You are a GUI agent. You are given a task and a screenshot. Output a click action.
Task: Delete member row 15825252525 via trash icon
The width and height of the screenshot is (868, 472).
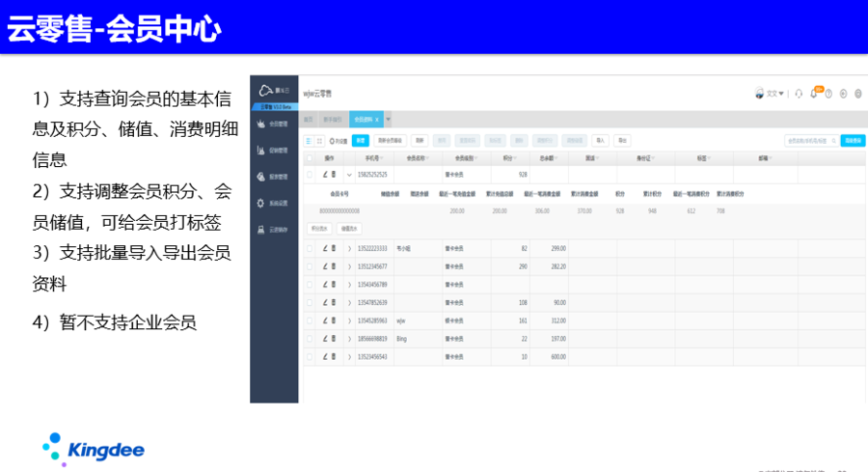(x=334, y=175)
